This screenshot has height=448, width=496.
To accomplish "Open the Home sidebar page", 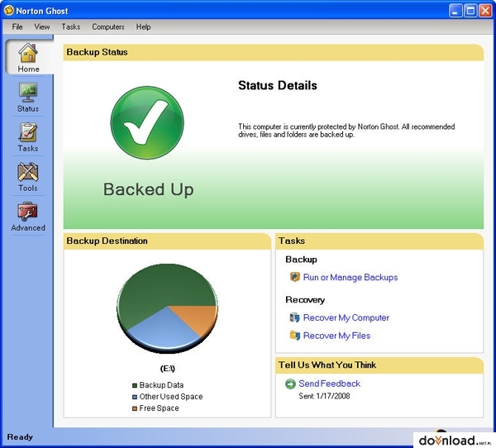I will tap(28, 57).
